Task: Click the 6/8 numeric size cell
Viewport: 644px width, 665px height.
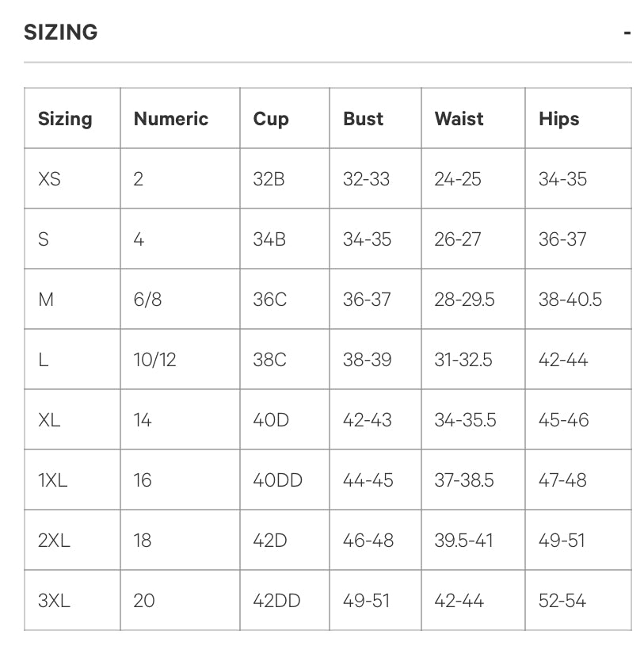Action: (x=147, y=300)
